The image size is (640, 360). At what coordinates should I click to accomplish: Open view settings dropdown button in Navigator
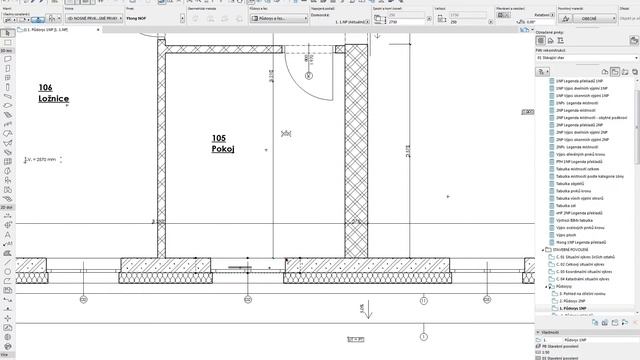tap(542, 72)
